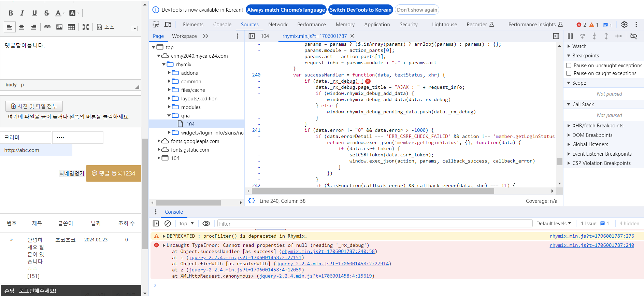Toggle the navigator sidebar visibility
The height and width of the screenshot is (296, 644).
252,36
